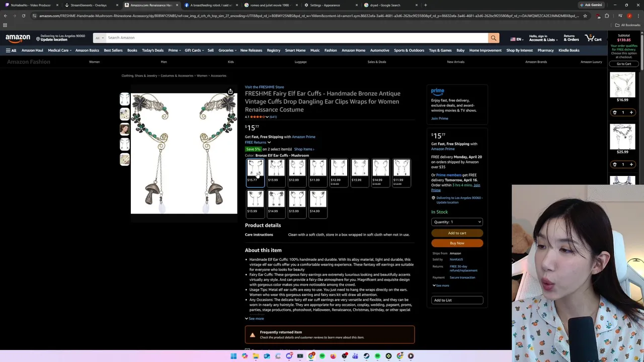Click the Accessories breadcrumb link
Image resolution: width=644 pixels, height=362 pixels.
[x=218, y=75]
